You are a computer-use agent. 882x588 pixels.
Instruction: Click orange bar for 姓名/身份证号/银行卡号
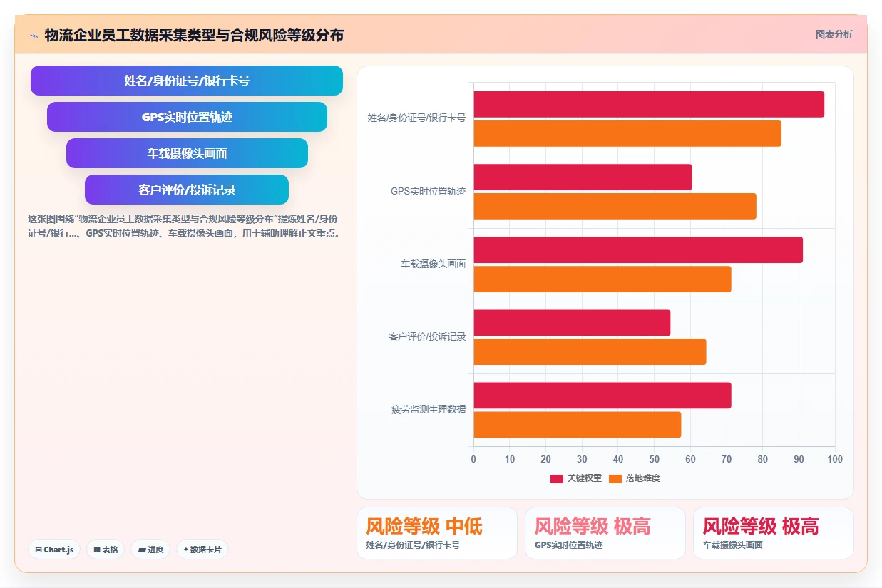pos(627,133)
